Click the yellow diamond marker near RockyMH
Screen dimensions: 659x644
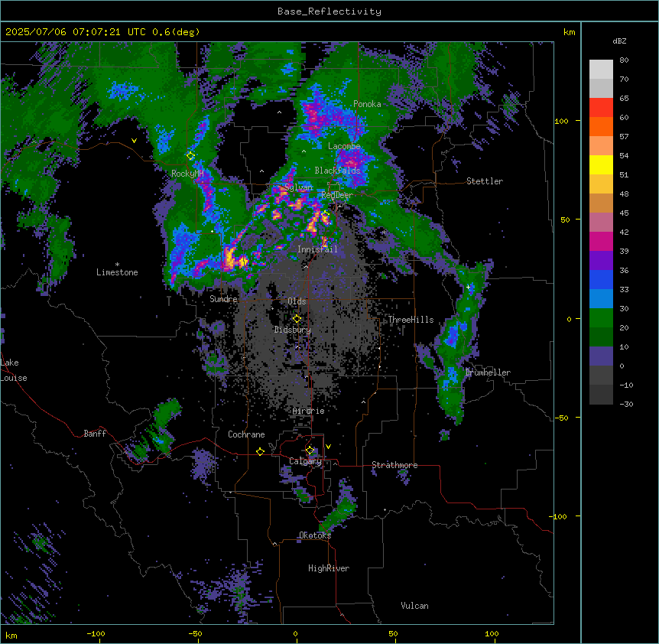(x=191, y=156)
